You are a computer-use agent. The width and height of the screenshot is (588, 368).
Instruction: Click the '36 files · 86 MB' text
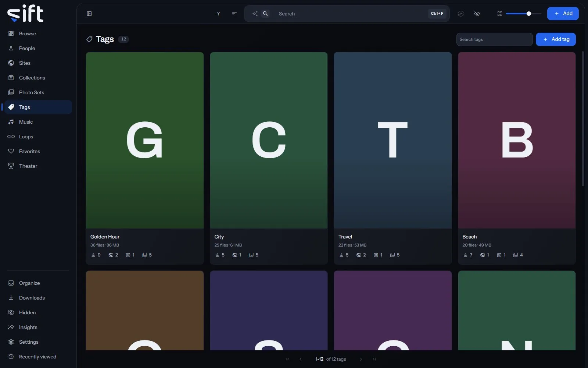(x=105, y=245)
